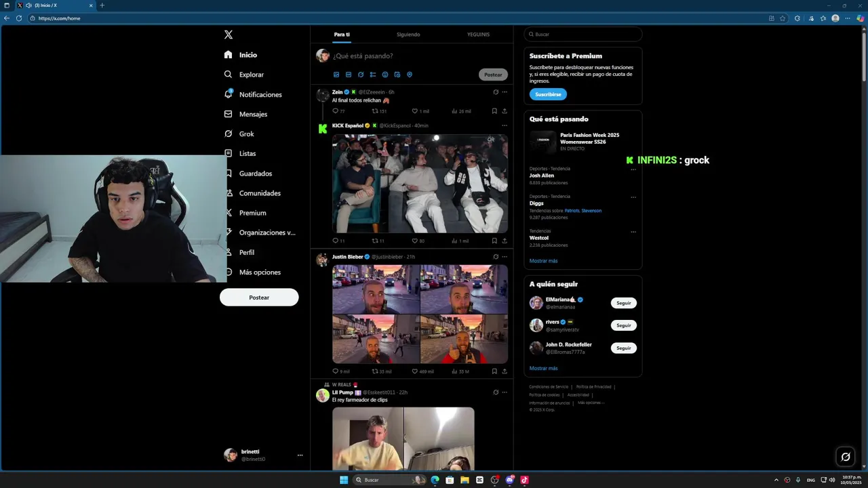Like Justin Bieber's post

tap(423, 371)
